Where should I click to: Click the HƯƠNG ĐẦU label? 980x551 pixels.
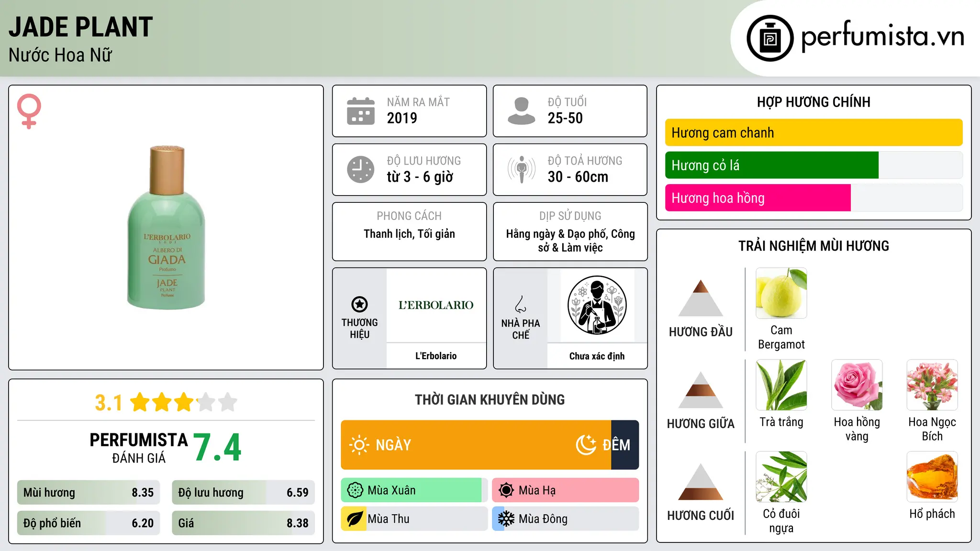701,332
